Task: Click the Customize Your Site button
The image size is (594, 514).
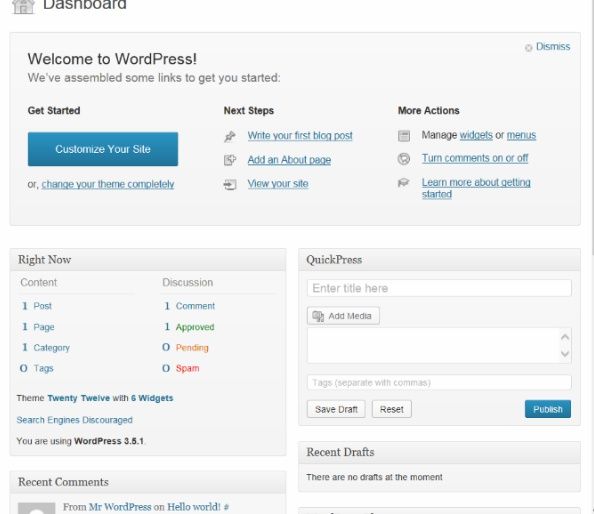Action: point(103,149)
